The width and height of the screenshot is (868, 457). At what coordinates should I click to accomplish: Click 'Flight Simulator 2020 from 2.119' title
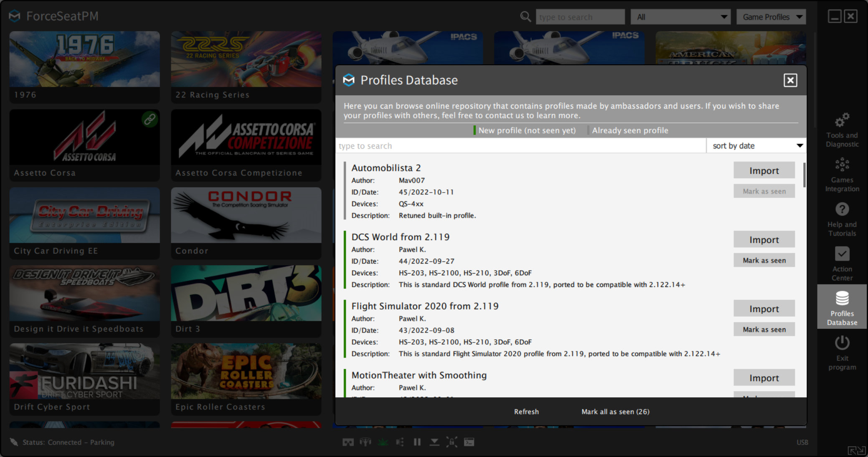tap(425, 306)
